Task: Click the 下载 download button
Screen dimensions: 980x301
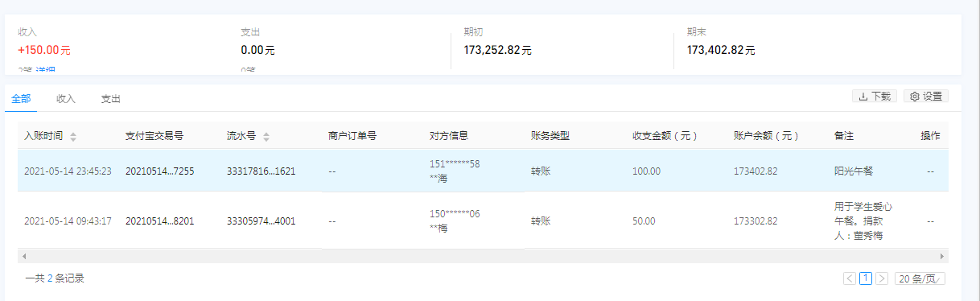Action: [875, 97]
